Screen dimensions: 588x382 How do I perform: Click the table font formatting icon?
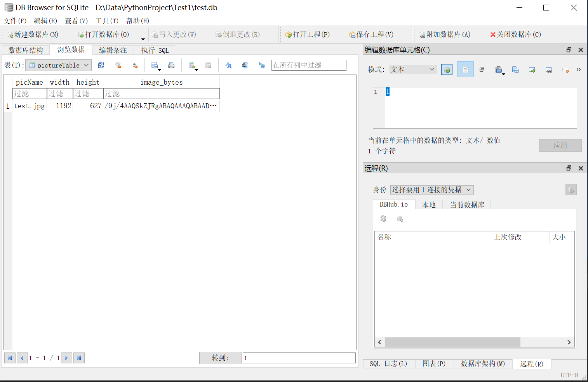pyautogui.click(x=228, y=65)
